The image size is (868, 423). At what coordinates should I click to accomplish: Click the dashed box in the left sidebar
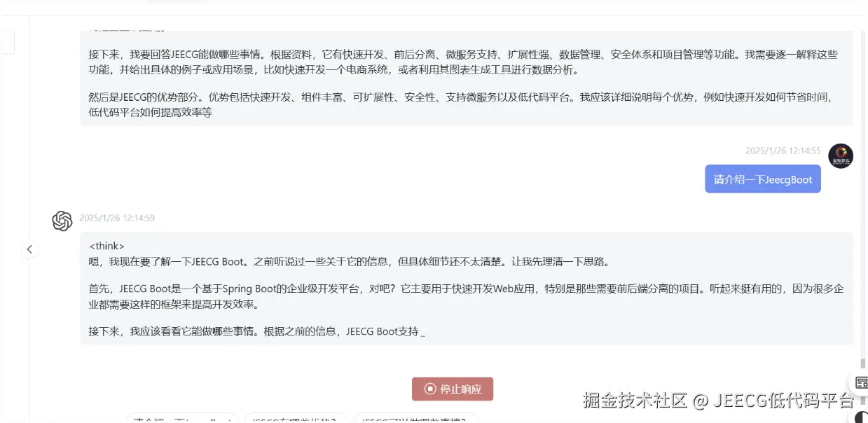pos(6,42)
